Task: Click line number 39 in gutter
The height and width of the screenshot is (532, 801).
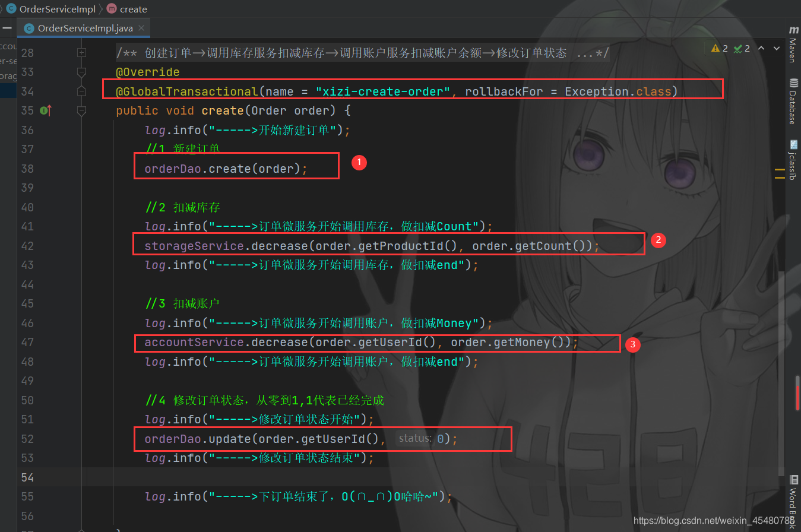Action: click(27, 188)
